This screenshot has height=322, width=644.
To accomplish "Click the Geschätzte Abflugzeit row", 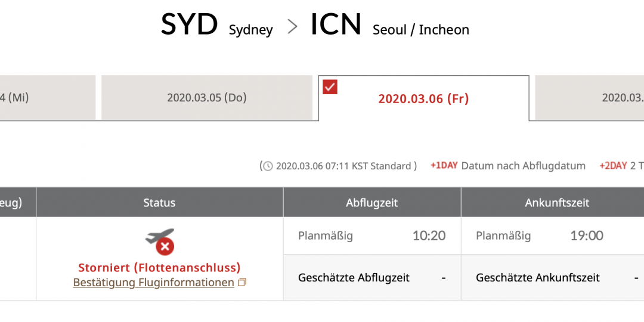I will 372,278.
